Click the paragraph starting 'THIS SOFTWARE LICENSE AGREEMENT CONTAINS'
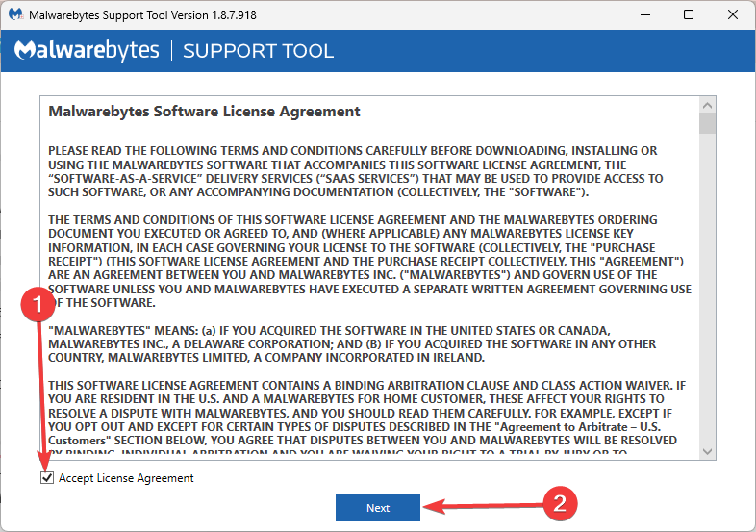756x532 pixels. (x=366, y=418)
